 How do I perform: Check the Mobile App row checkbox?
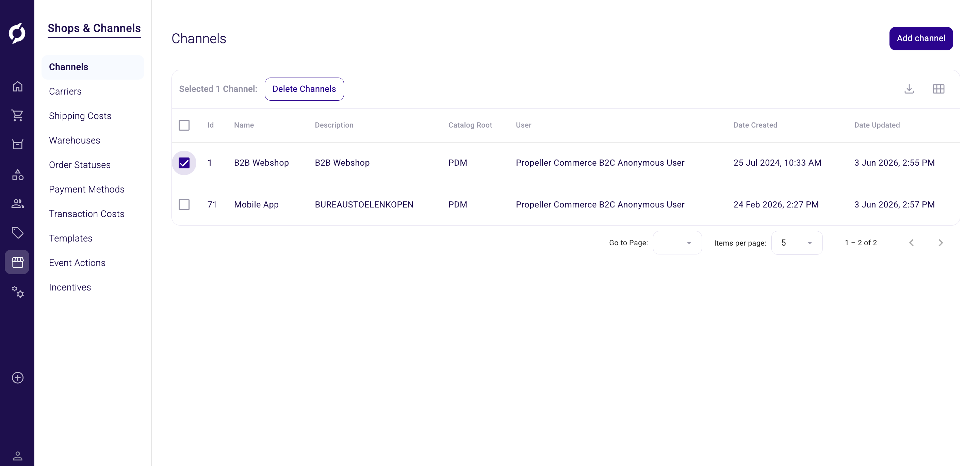click(184, 205)
